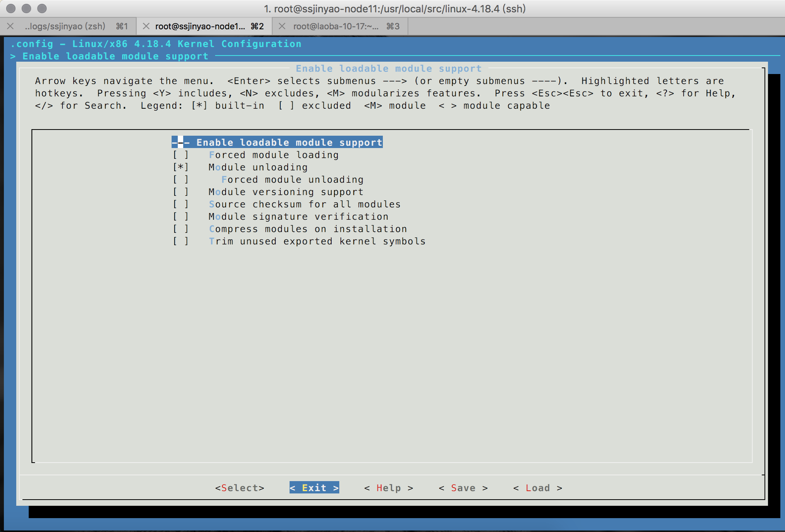Toggle Source checksum for all modules checkbox
The height and width of the screenshot is (532, 785).
point(180,204)
